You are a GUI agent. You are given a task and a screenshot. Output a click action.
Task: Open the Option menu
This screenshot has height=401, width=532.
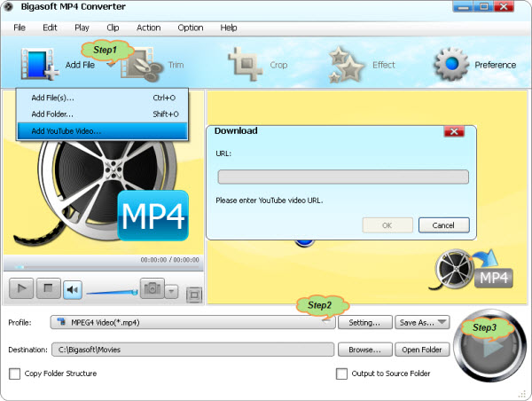[x=191, y=28]
